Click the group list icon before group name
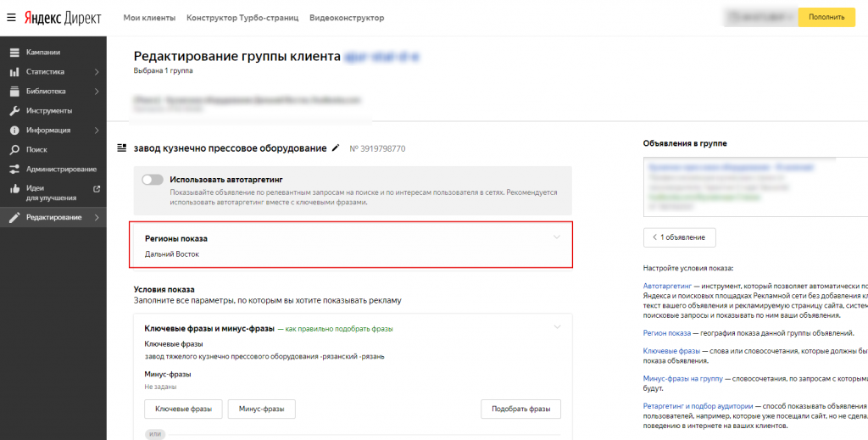This screenshot has height=440, width=868. (122, 148)
